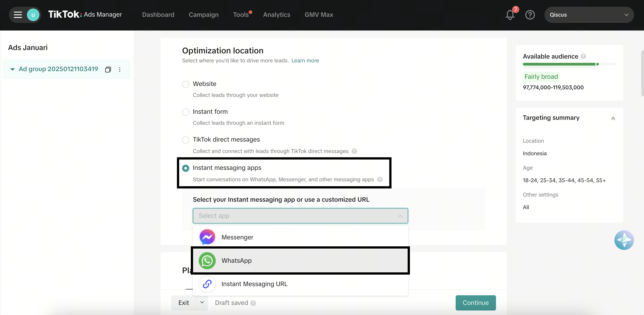This screenshot has width=644, height=315.
Task: Select the Instant form radio button
Action: [x=185, y=112]
